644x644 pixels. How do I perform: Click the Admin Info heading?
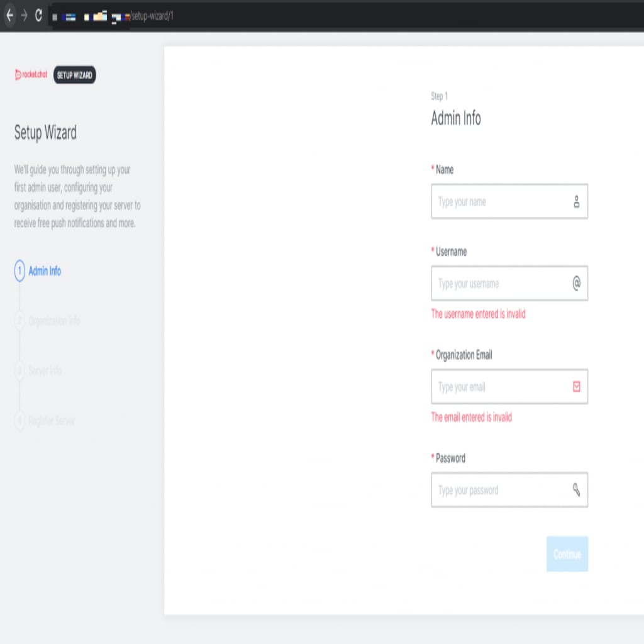(x=456, y=118)
